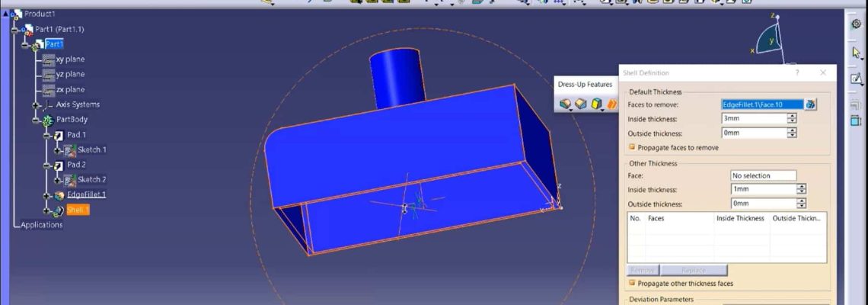Click the No. column header in thickness table
The height and width of the screenshot is (305, 868).
[636, 219]
